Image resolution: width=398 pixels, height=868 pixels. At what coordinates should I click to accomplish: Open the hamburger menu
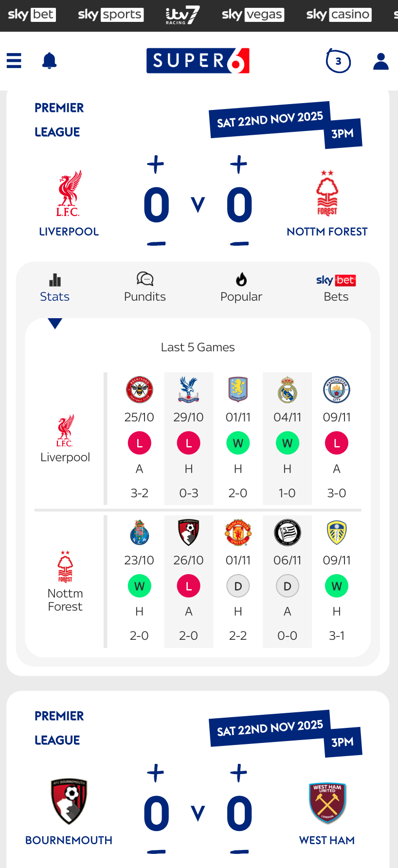click(14, 61)
